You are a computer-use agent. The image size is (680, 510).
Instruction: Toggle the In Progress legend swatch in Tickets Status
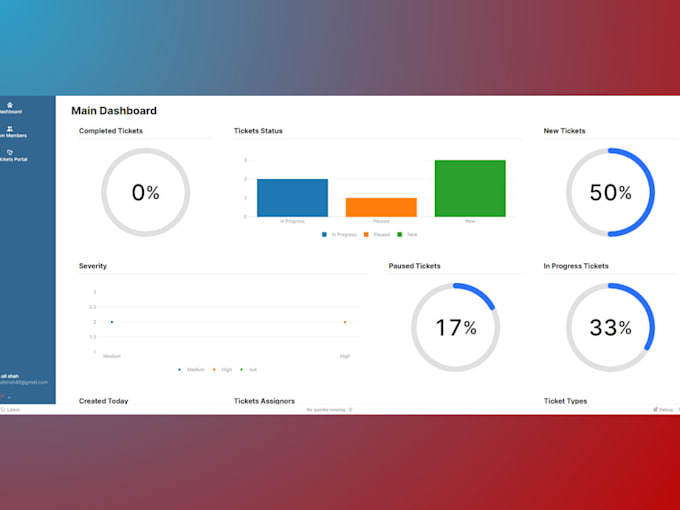pyautogui.click(x=324, y=235)
